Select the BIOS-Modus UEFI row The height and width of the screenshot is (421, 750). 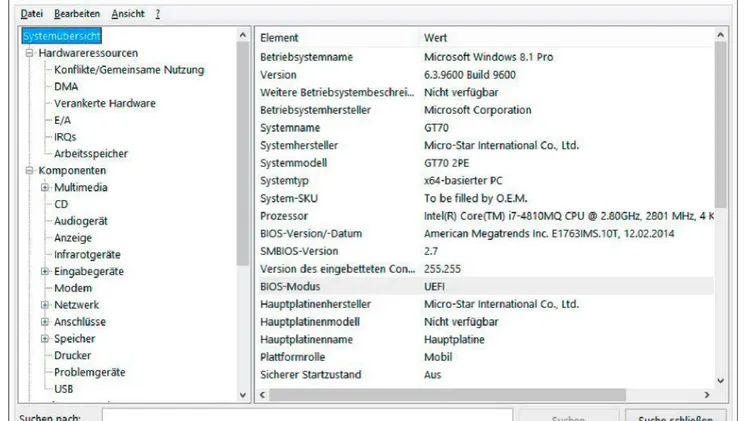tap(485, 287)
